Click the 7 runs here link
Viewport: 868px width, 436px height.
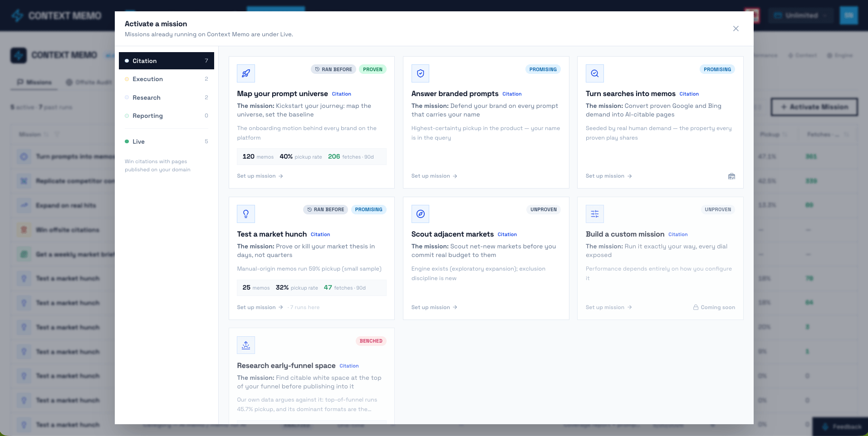(305, 307)
